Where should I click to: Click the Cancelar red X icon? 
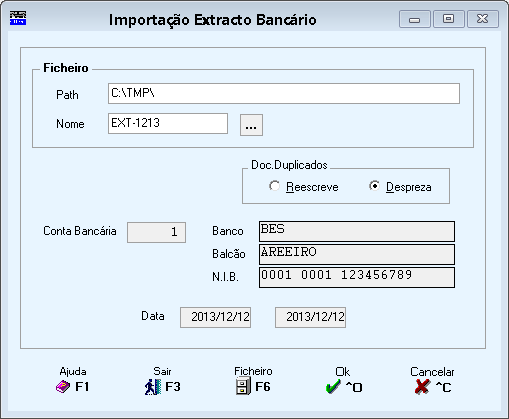[x=422, y=387]
